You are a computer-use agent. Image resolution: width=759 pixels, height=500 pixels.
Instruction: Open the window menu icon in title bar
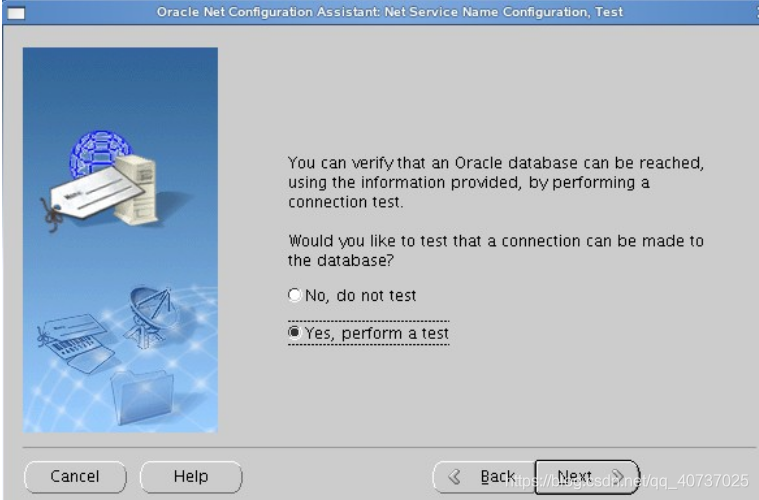click(16, 13)
